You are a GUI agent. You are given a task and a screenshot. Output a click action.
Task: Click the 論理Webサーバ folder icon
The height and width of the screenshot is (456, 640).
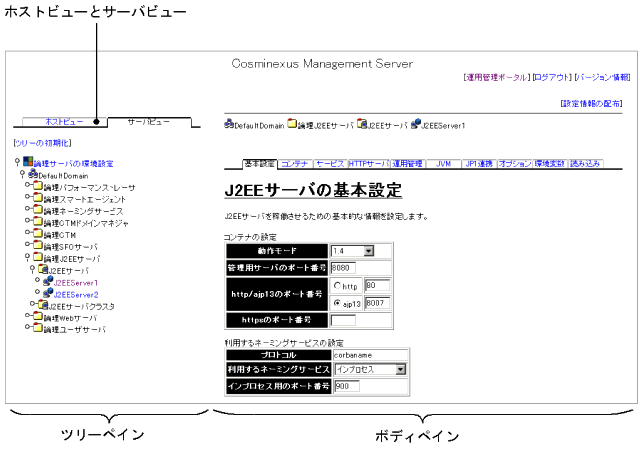tap(38, 316)
